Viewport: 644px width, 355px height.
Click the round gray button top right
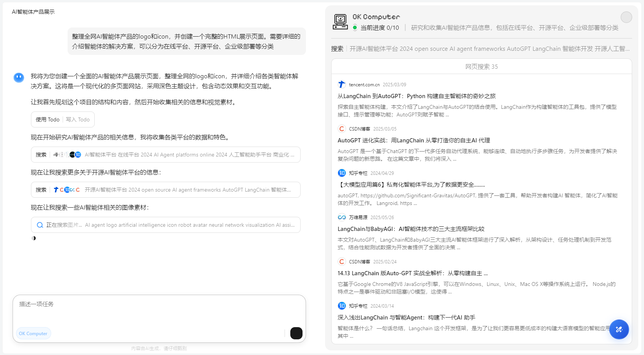(626, 17)
